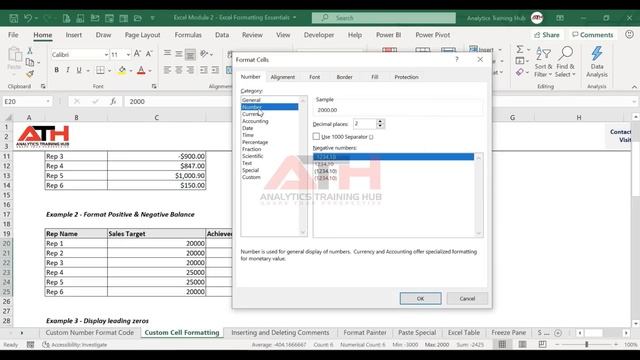
Task: Select Percentage category
Action: pyautogui.click(x=255, y=142)
